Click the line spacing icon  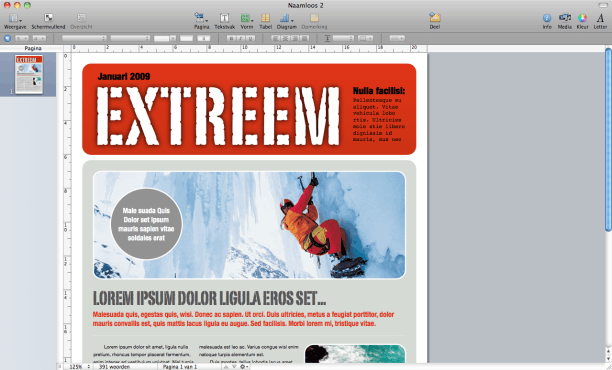pos(327,38)
